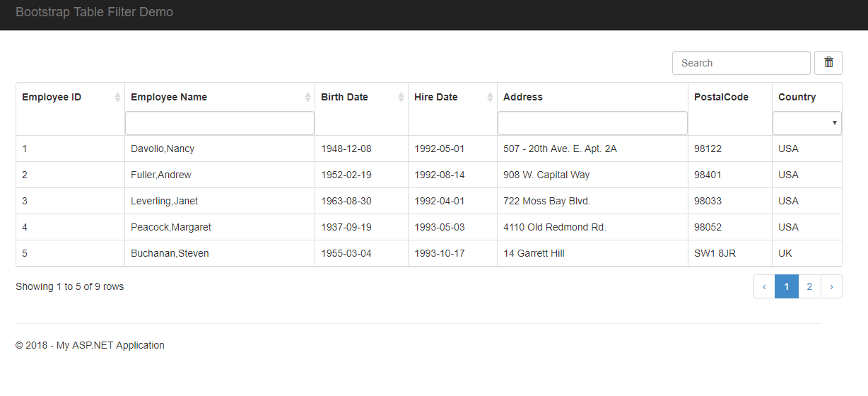The width and height of the screenshot is (868, 396).
Task: Open Bootstrap Table Filter Demo link
Action: (94, 12)
